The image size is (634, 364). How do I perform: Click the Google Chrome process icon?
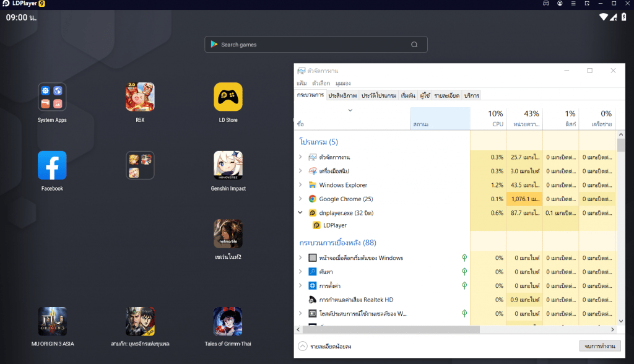pos(312,199)
